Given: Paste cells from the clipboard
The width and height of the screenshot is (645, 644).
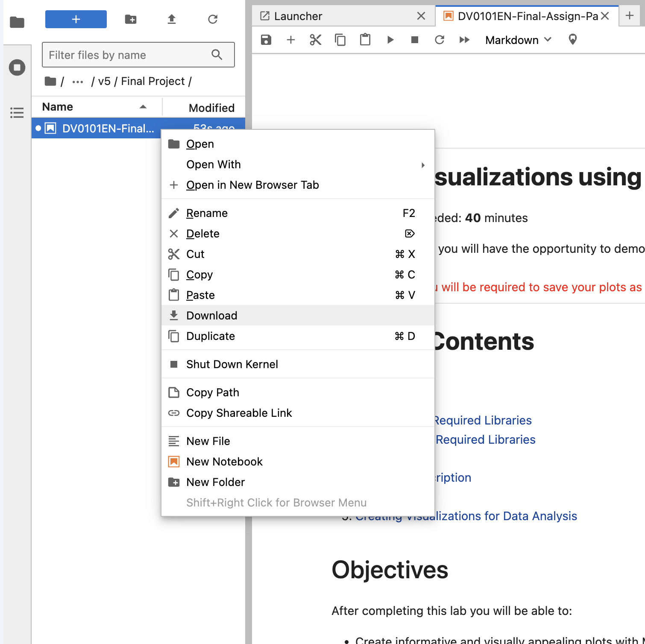Looking at the screenshot, I should pos(365,40).
